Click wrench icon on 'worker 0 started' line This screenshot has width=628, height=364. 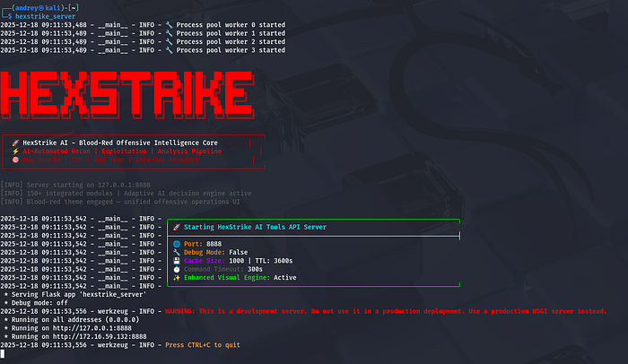click(169, 25)
